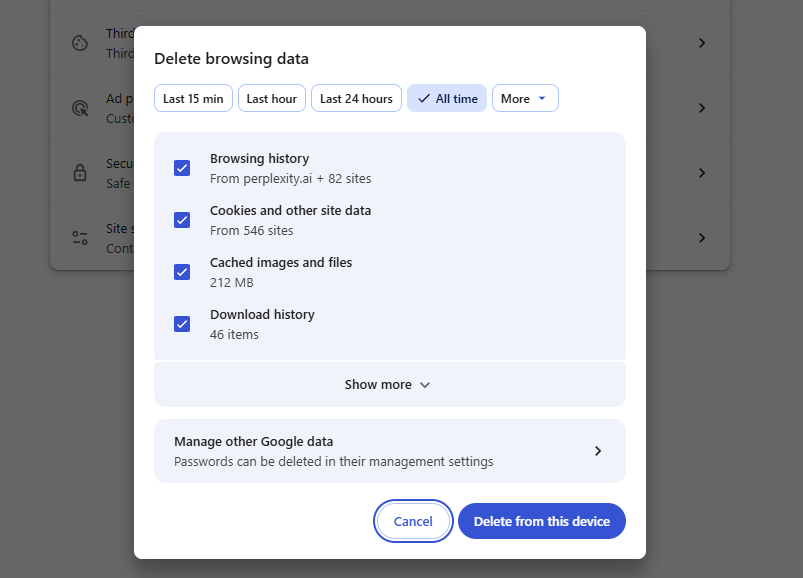Click the checkmark icon in All time chip
803x578 pixels.
tap(424, 98)
